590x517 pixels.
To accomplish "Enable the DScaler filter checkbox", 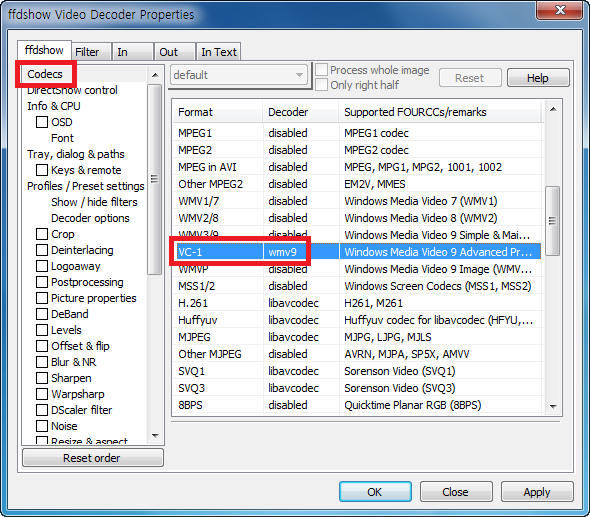I will [42, 410].
